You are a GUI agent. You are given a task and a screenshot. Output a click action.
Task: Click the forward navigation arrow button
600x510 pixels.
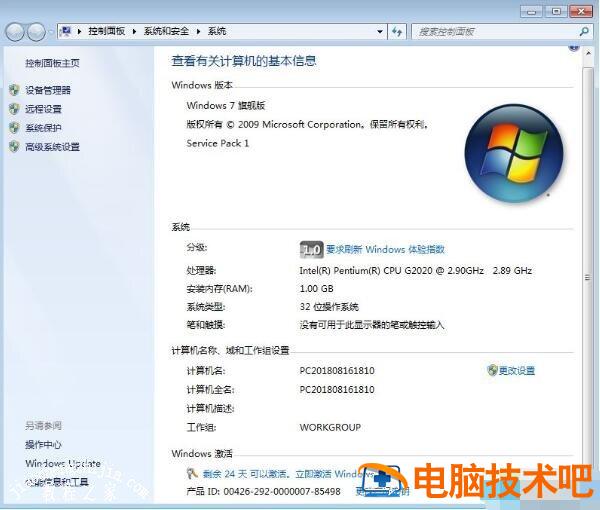pos(37,32)
